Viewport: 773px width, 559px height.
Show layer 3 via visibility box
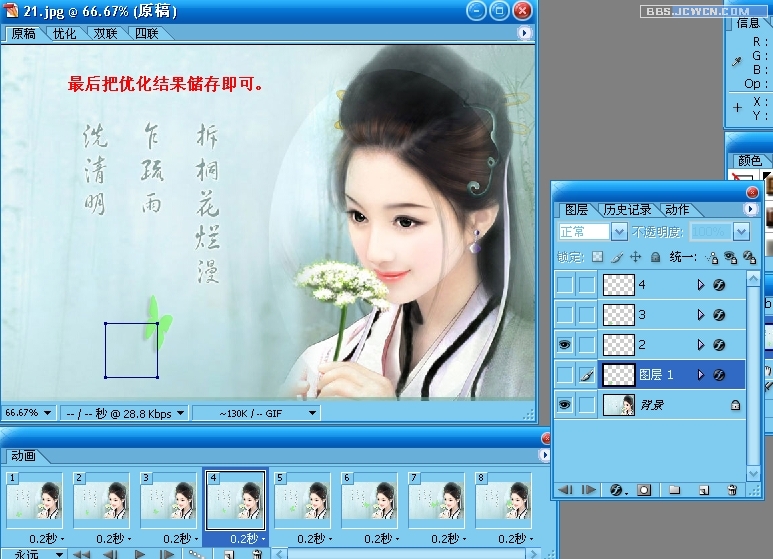pos(565,315)
